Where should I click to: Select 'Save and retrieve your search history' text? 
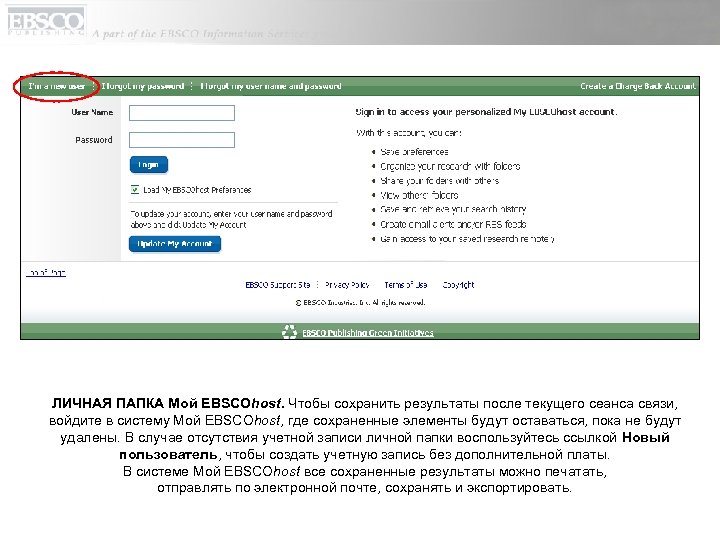pos(453,209)
